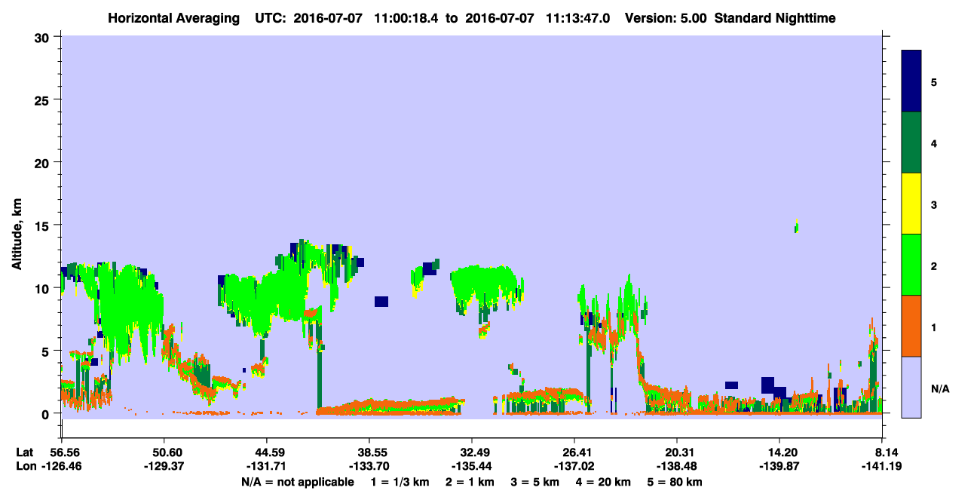Viewport: 980px width, 503px height.
Task: Click the bright green color bar segment for 2
Action: pyautogui.click(x=911, y=265)
